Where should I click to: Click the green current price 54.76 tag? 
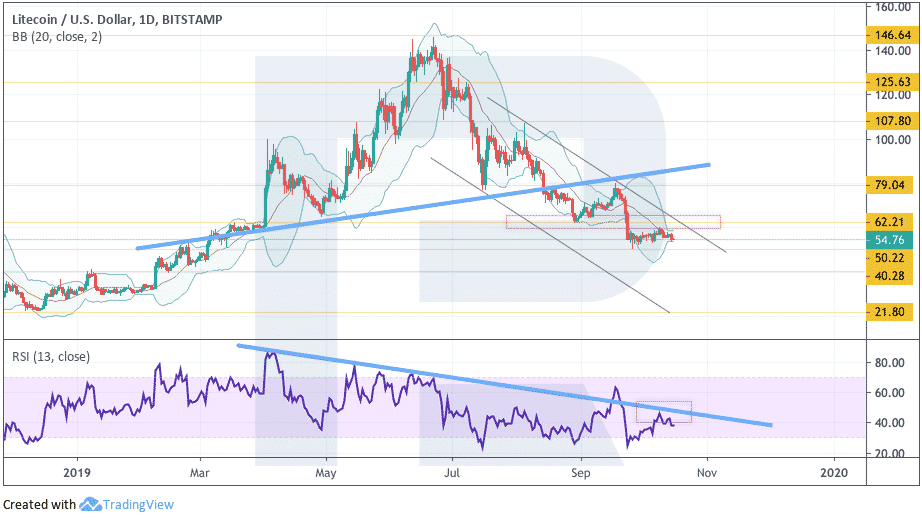pos(890,240)
